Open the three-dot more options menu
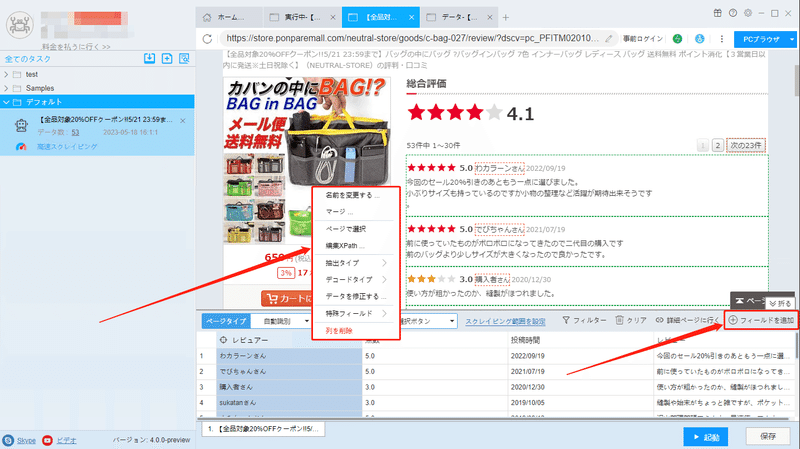The height and width of the screenshot is (449, 800). [721, 39]
